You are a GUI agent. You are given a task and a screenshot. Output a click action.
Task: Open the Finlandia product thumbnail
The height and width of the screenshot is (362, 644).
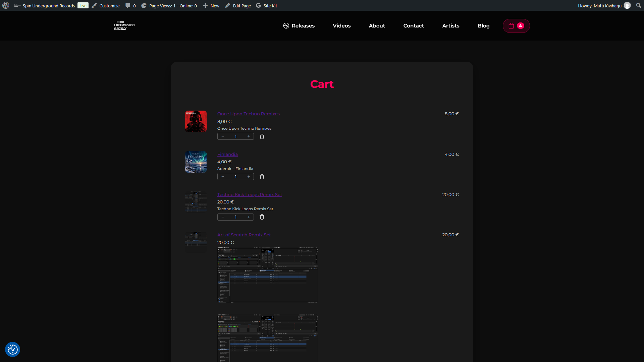(x=196, y=162)
